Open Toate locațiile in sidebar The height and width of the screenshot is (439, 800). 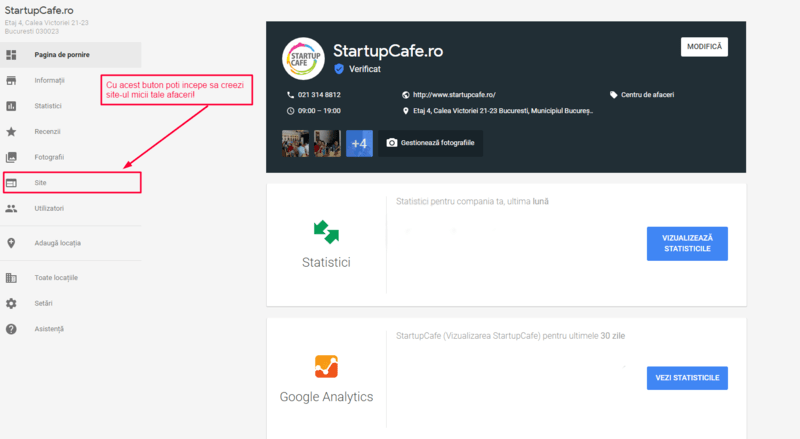tap(70, 278)
